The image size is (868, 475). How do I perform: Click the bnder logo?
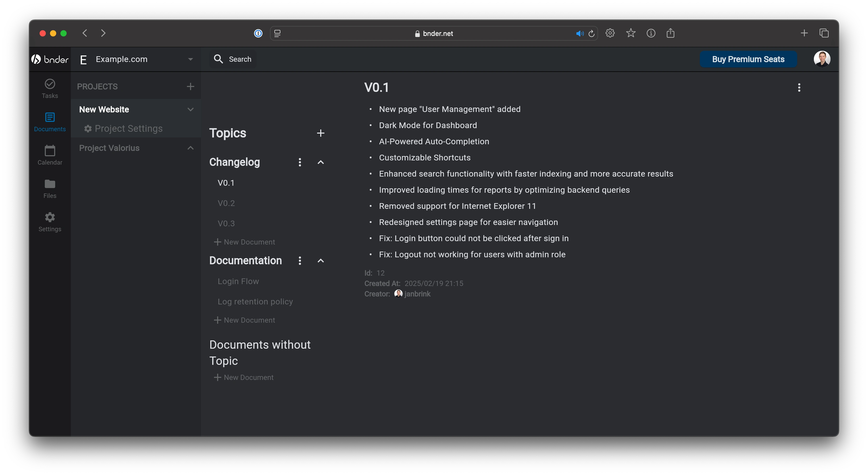pyautogui.click(x=49, y=59)
